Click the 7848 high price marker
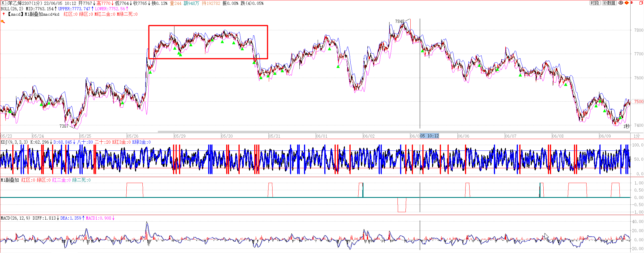The width and height of the screenshot is (644, 253). [399, 21]
